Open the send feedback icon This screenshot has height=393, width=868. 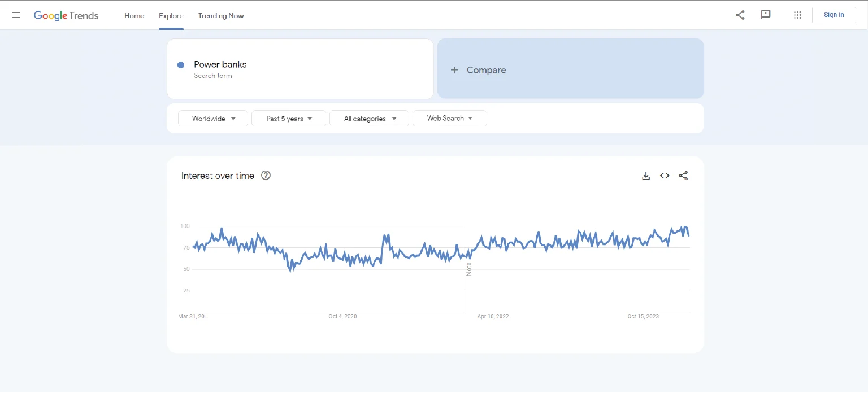[x=766, y=15]
